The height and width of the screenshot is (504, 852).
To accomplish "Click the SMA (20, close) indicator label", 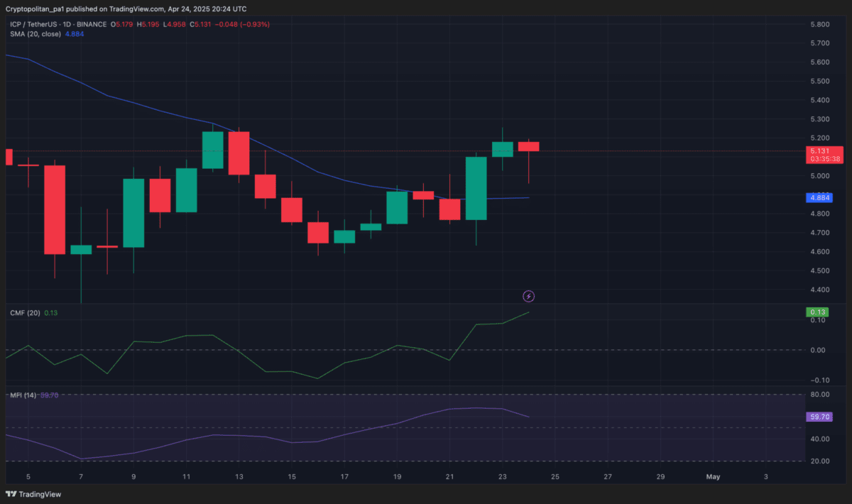I will [x=35, y=33].
